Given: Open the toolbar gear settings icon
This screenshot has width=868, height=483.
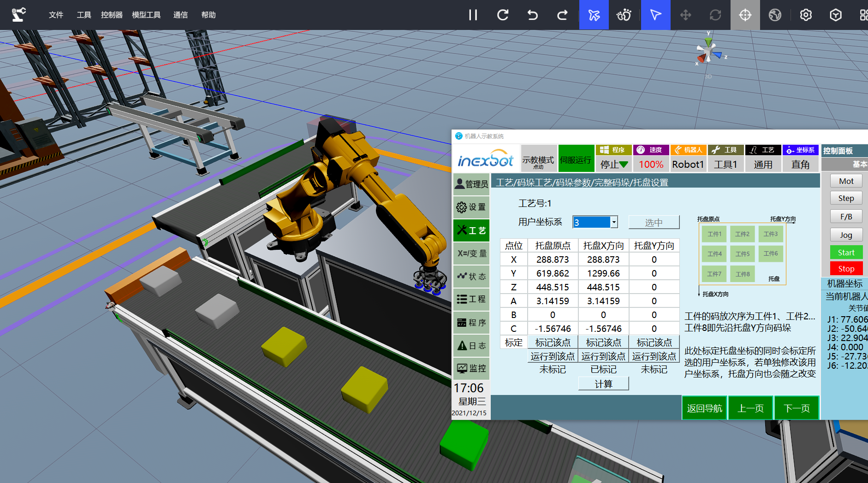Looking at the screenshot, I should point(806,15).
